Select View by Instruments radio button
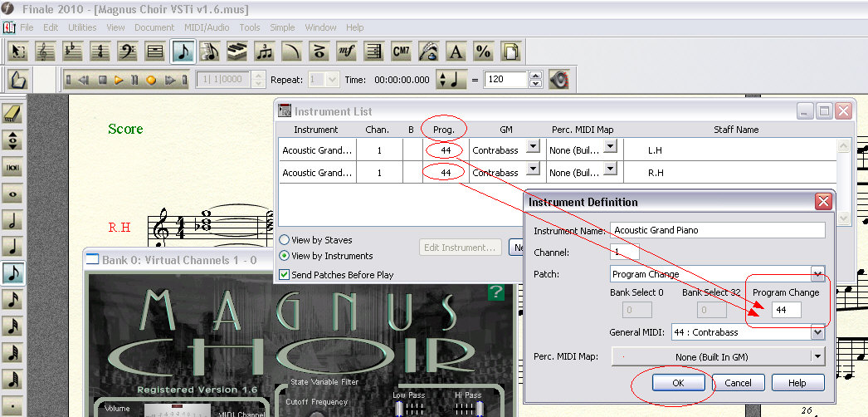This screenshot has width=868, height=417. point(284,256)
